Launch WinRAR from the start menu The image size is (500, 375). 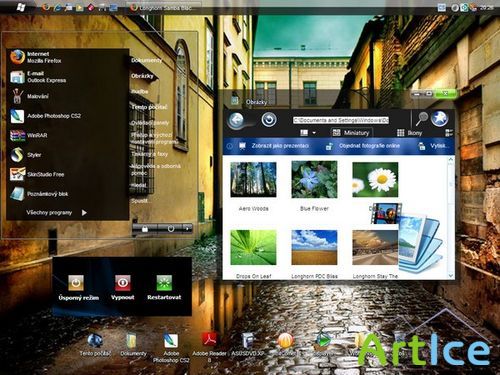29,135
